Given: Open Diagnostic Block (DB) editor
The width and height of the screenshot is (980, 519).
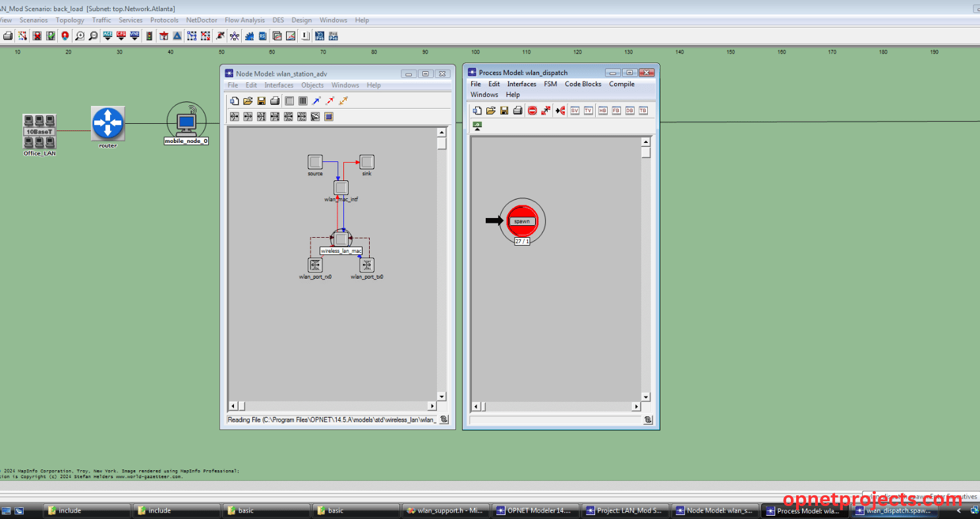Looking at the screenshot, I should click(629, 111).
